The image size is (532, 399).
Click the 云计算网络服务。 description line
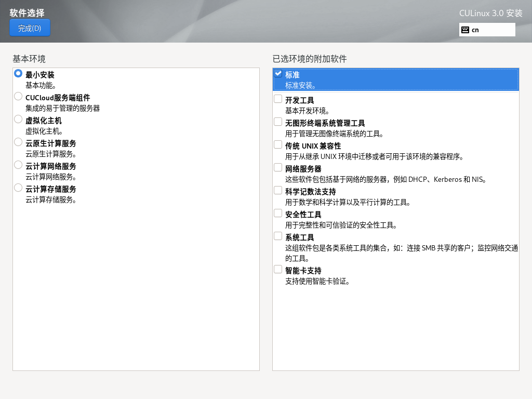pos(51,177)
